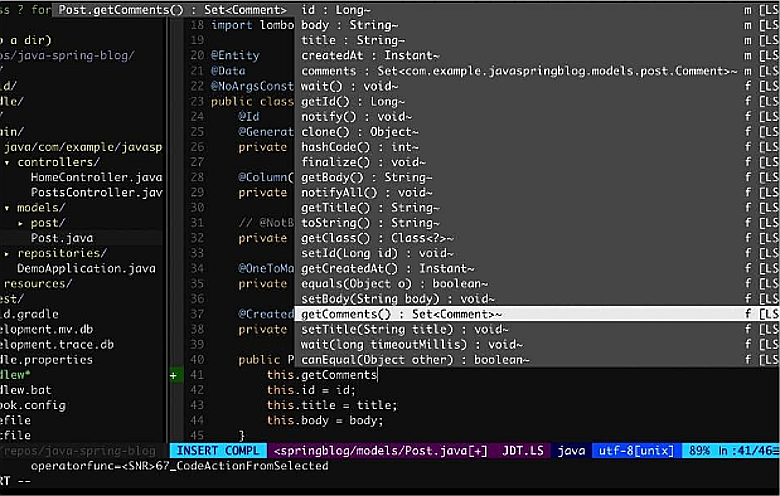
Task: Open DemoApplication.java in the tree
Action: coord(86,268)
